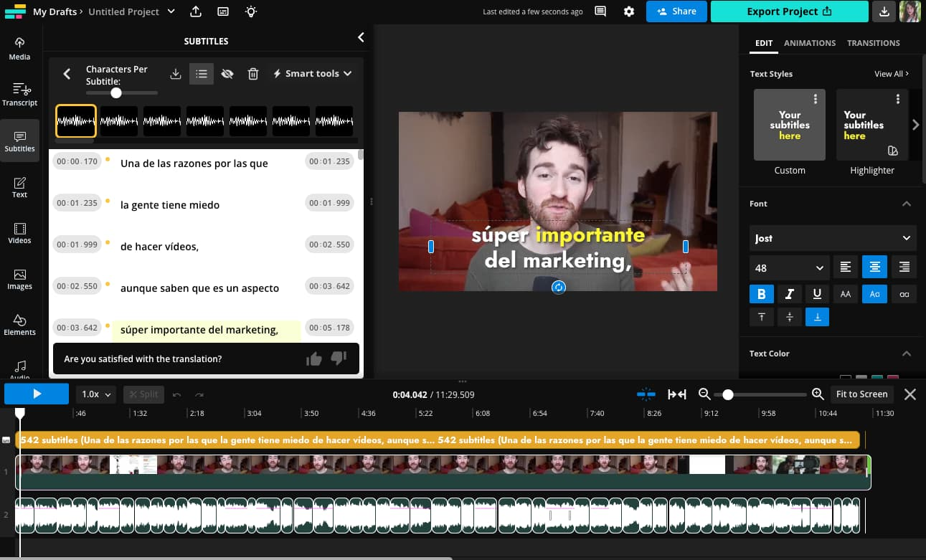Switch to the Transitions tab
Image resolution: width=926 pixels, height=560 pixels.
874,43
